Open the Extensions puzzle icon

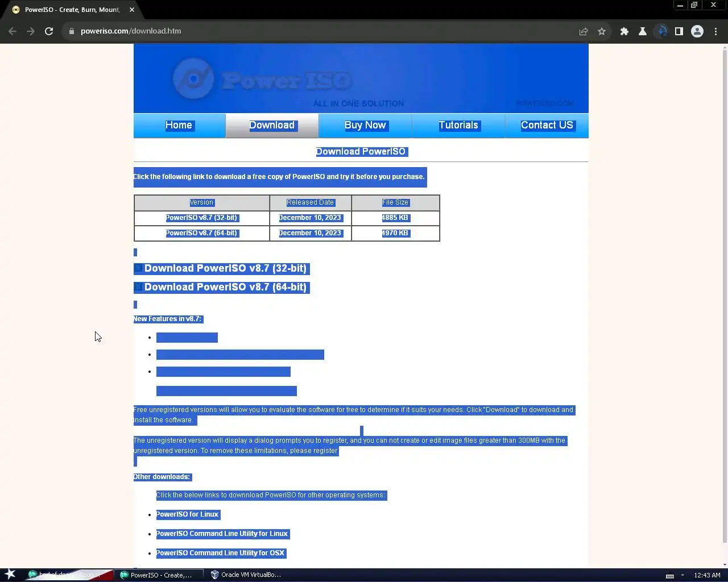tap(624, 31)
